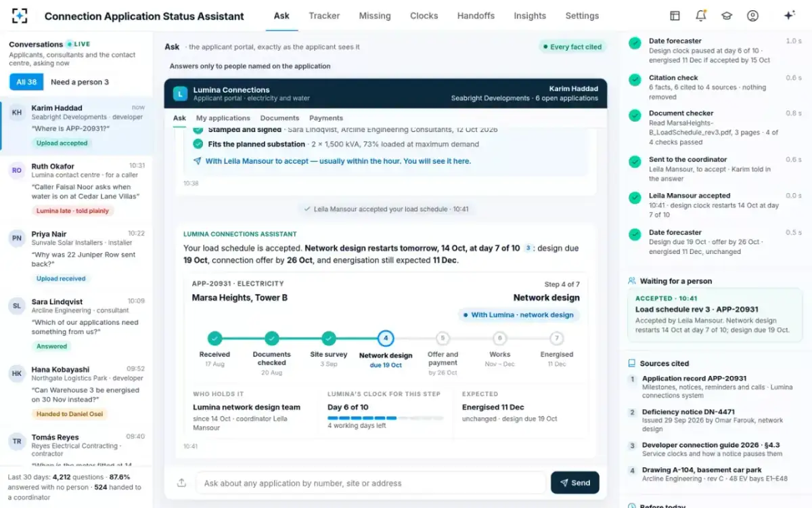The width and height of the screenshot is (812, 508).
Task: Select the portal Ask tab
Action: click(179, 118)
